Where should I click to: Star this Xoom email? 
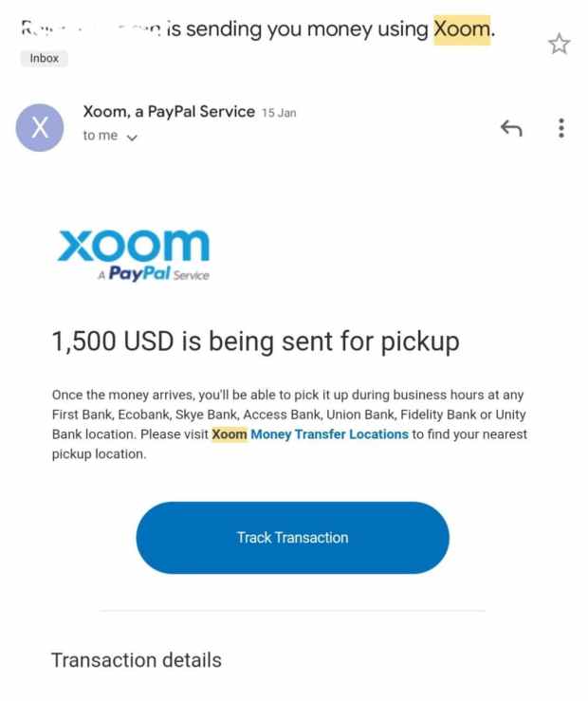560,44
